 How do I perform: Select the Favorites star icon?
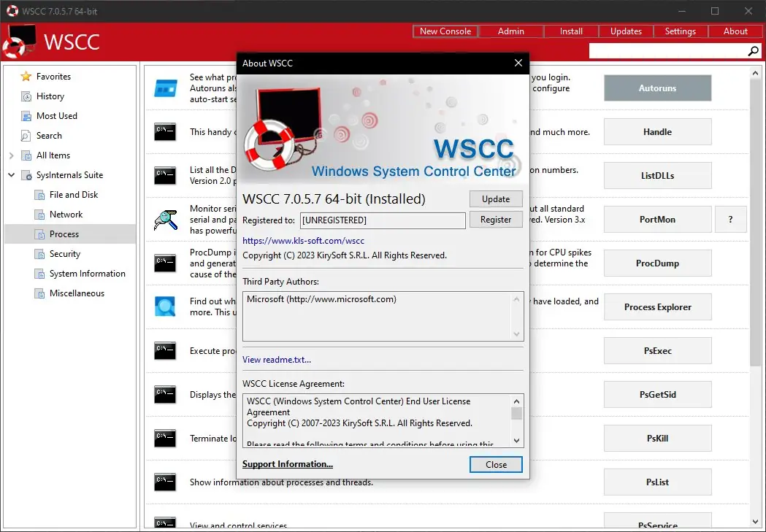point(26,76)
